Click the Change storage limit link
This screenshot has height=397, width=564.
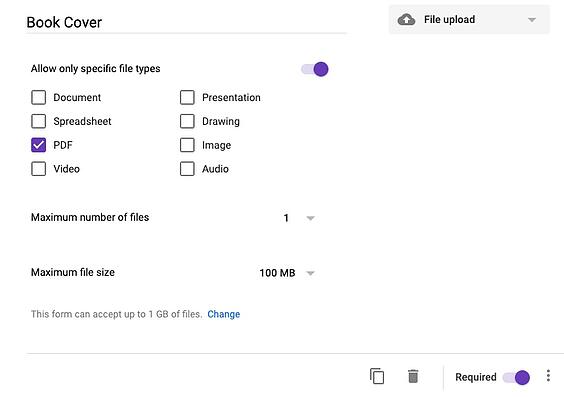224,314
